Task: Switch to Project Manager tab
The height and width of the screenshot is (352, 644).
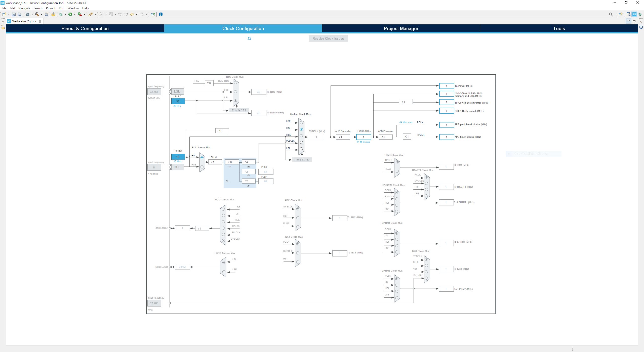Action: [x=401, y=28]
